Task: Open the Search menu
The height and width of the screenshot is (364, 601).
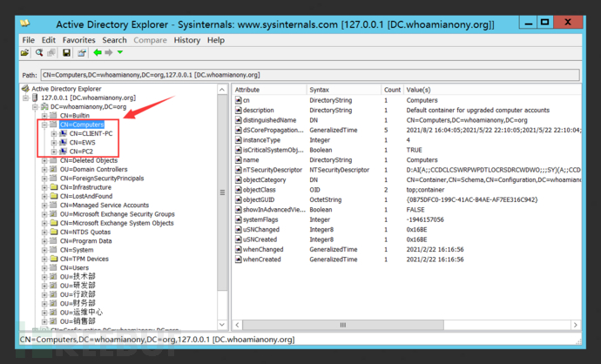Action: coord(114,40)
